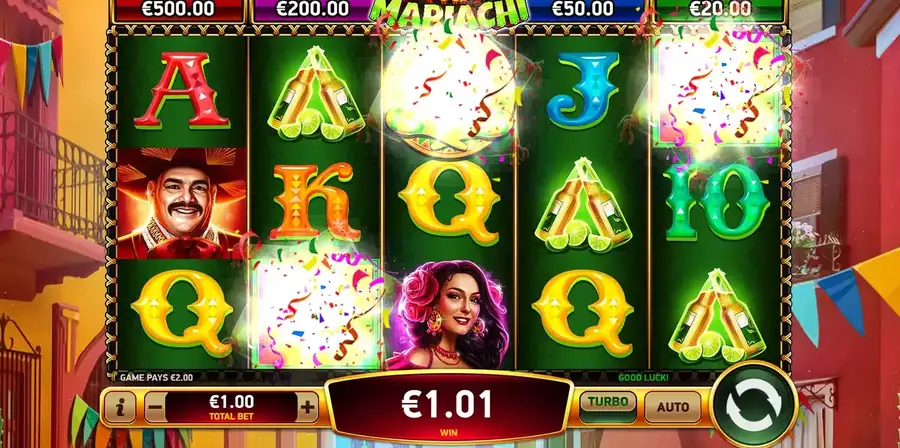Screen dimensions: 900x448
Task: Select the €50.00 blue jackpot banner
Action: point(585,10)
